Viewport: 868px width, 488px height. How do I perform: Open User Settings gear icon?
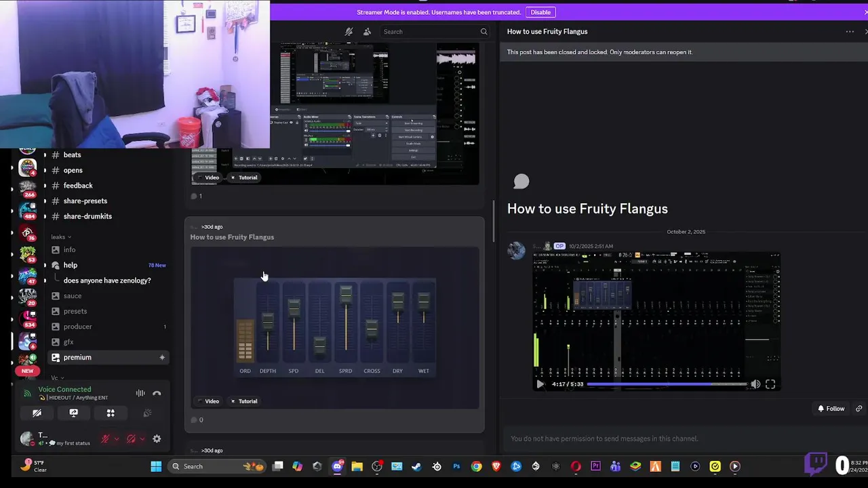point(157,439)
